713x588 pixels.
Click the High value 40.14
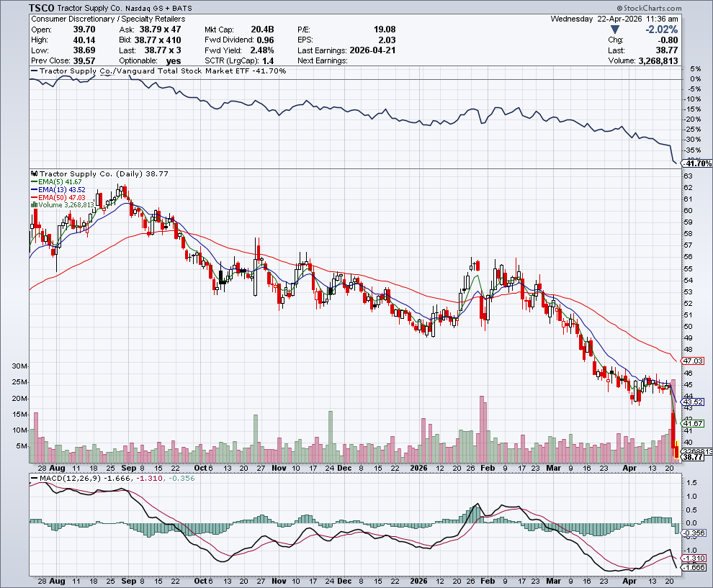tap(84, 40)
